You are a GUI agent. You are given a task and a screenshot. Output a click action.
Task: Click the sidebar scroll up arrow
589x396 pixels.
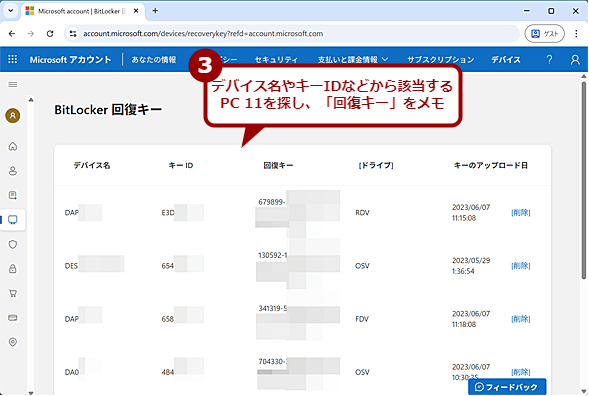point(31,100)
